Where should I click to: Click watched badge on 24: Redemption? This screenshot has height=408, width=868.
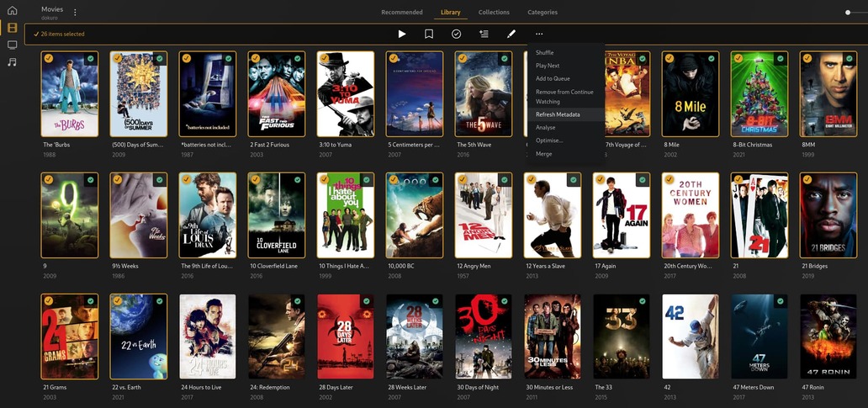pyautogui.click(x=298, y=301)
